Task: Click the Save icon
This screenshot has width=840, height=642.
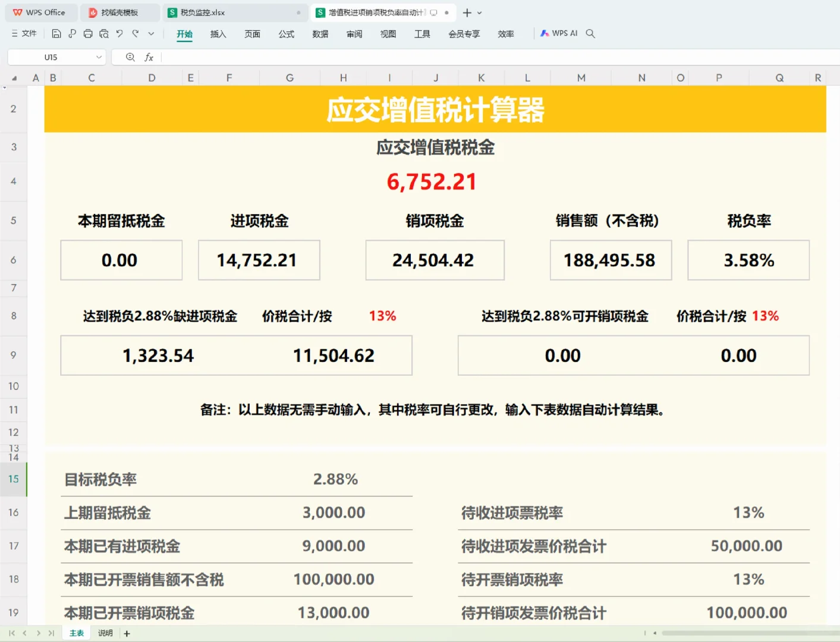Action: tap(56, 33)
